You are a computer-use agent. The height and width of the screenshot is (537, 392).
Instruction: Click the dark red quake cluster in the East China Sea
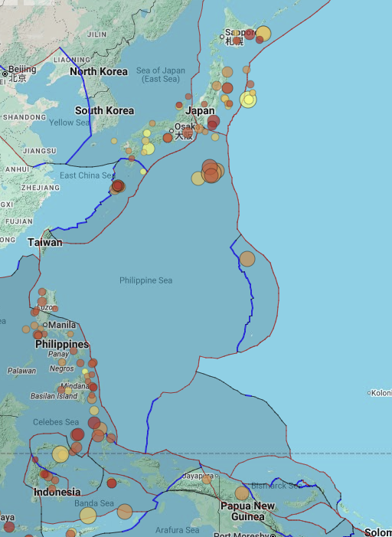118,186
